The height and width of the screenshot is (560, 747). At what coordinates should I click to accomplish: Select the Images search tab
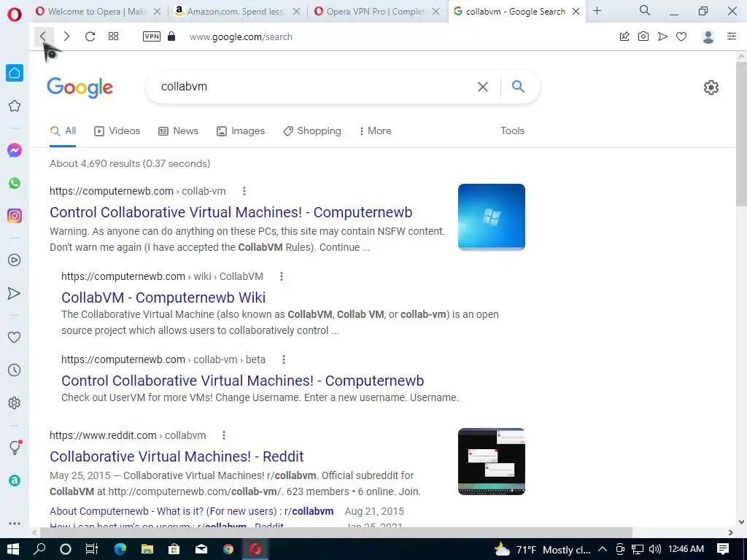coord(241,131)
